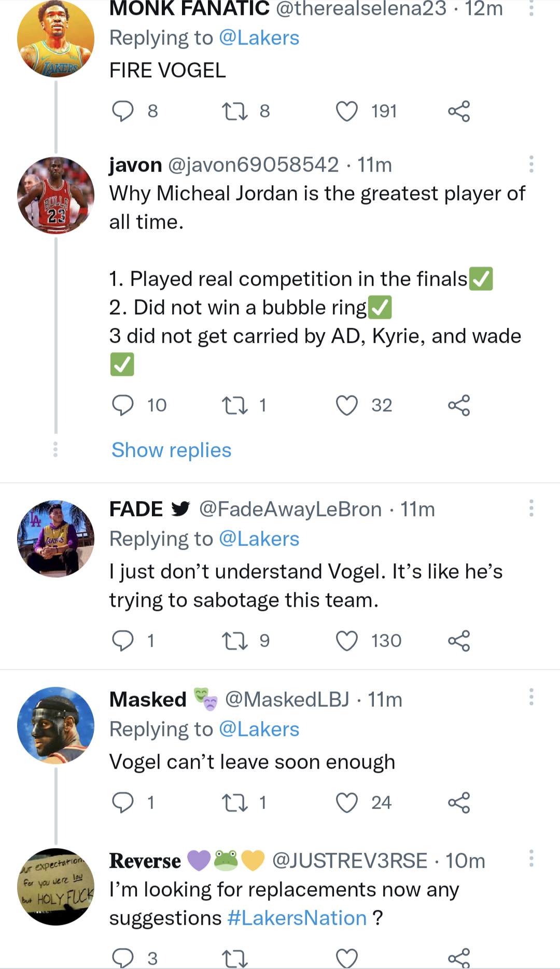Screen dimensions: 560x969
Task: View Masked's profile avatar
Action: [x=55, y=725]
